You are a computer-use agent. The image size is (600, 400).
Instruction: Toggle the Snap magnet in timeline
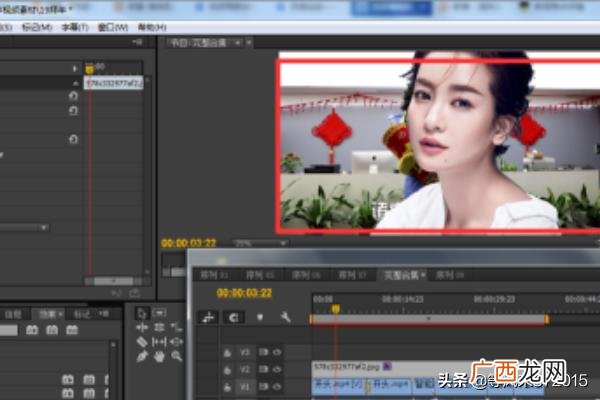pyautogui.click(x=234, y=317)
